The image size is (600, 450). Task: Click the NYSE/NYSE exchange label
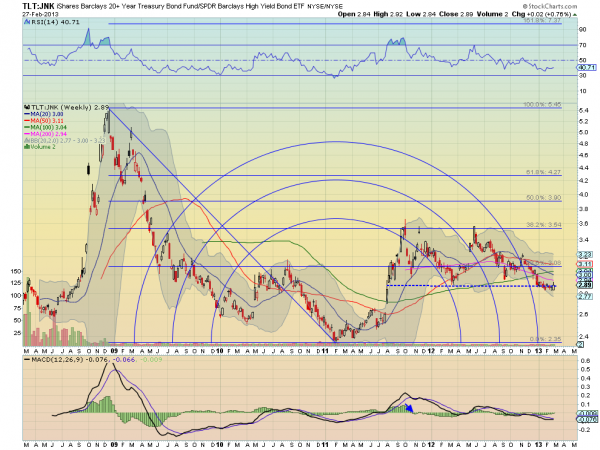pyautogui.click(x=325, y=7)
